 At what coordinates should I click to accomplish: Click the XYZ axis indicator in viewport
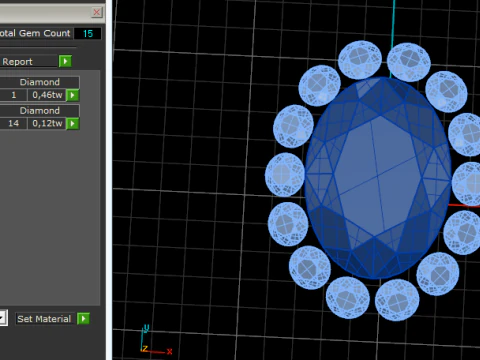tap(156, 339)
